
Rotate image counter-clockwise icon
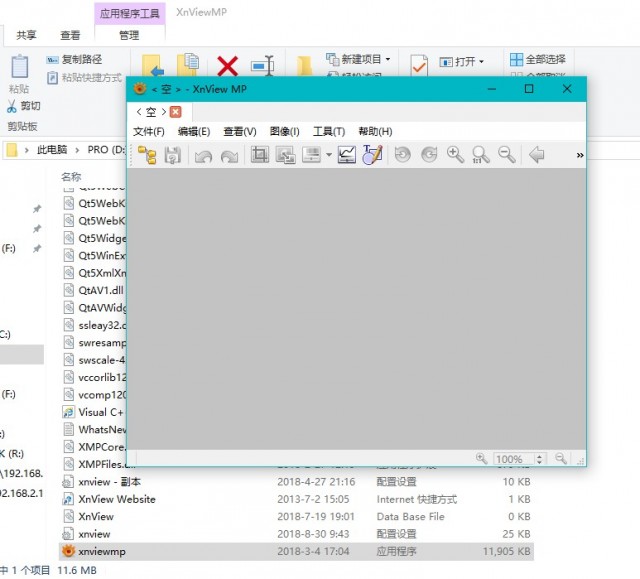pyautogui.click(x=402, y=155)
